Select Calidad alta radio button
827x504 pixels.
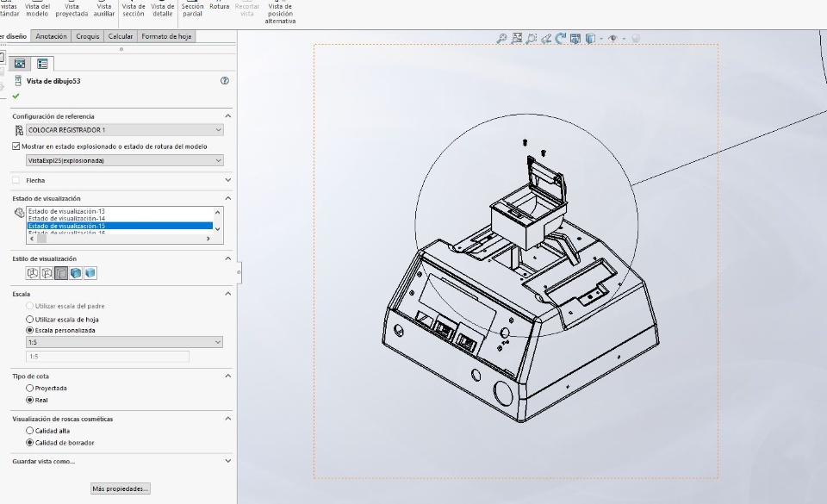coord(30,431)
